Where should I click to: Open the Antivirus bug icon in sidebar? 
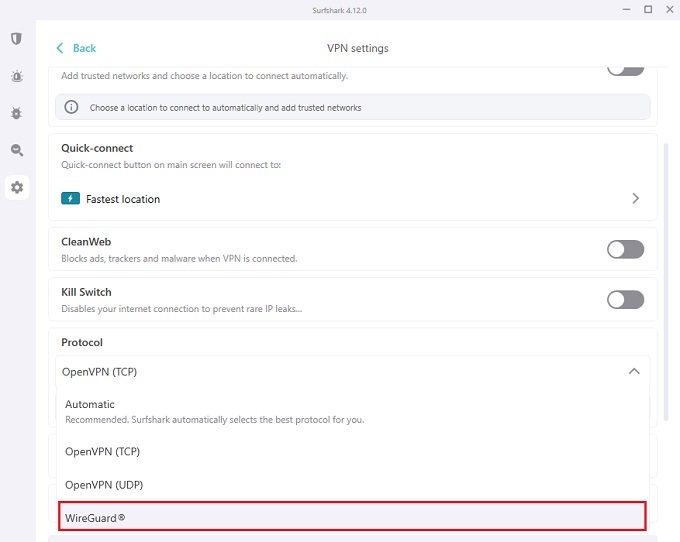[x=16, y=113]
